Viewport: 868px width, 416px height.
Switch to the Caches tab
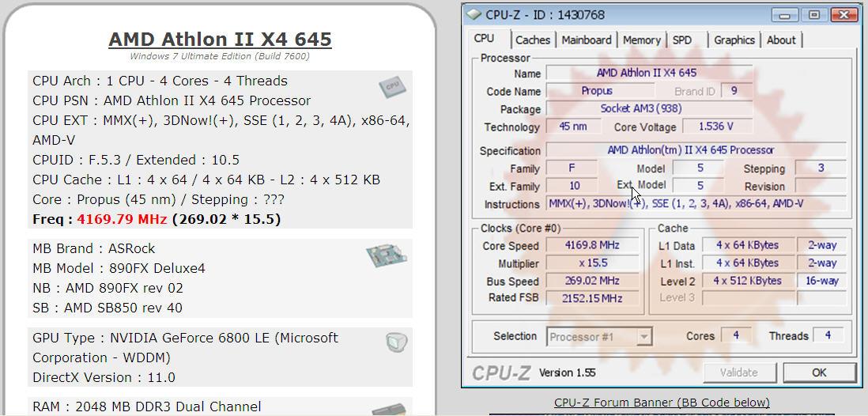pos(533,40)
